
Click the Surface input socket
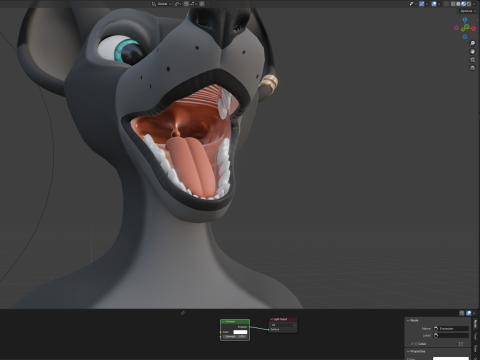[268, 330]
